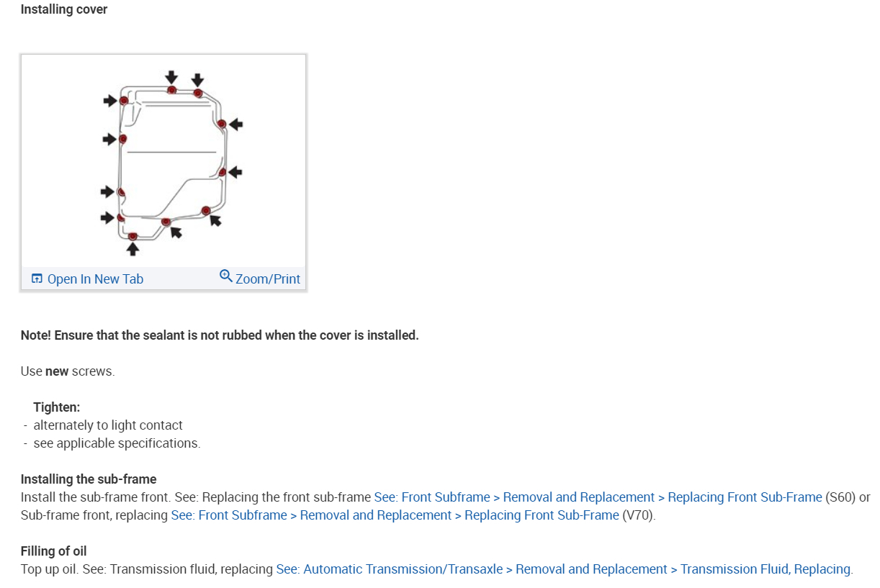880x588 pixels.
Task: Click the Zoom/Print magnifier icon
Action: (x=226, y=276)
